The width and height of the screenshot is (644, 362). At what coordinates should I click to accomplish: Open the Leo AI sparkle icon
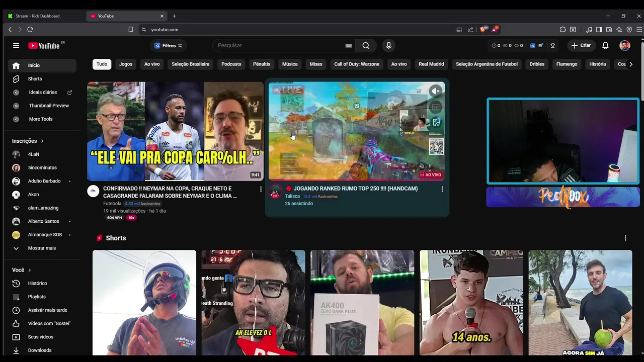coord(619,30)
